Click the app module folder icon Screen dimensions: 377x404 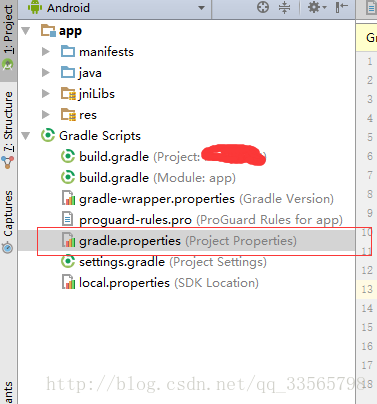click(x=48, y=31)
